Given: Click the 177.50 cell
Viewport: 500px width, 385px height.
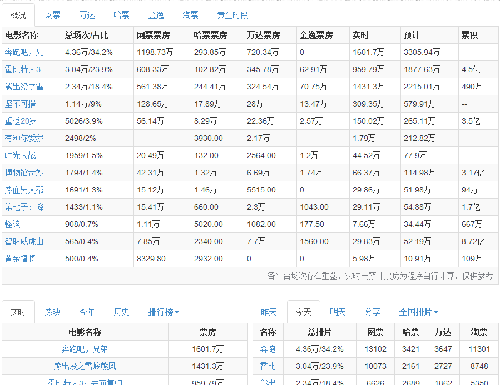Looking at the screenshot, I should tap(312, 224).
